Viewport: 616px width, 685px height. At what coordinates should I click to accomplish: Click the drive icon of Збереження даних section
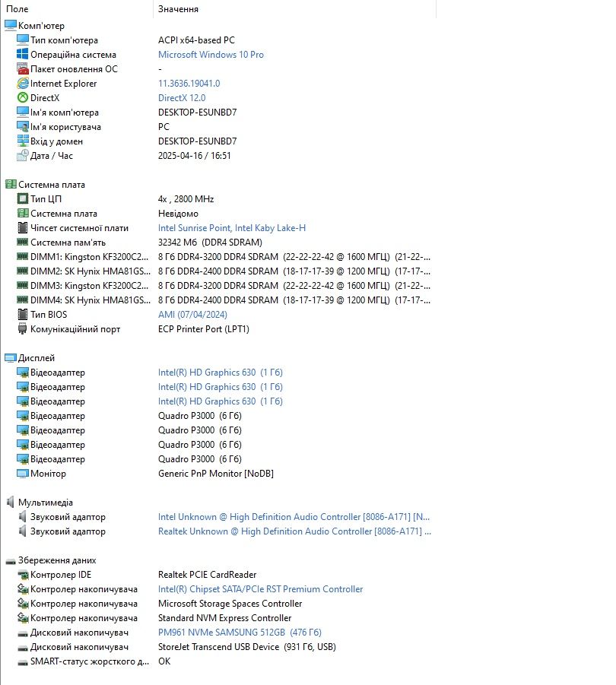(x=11, y=561)
